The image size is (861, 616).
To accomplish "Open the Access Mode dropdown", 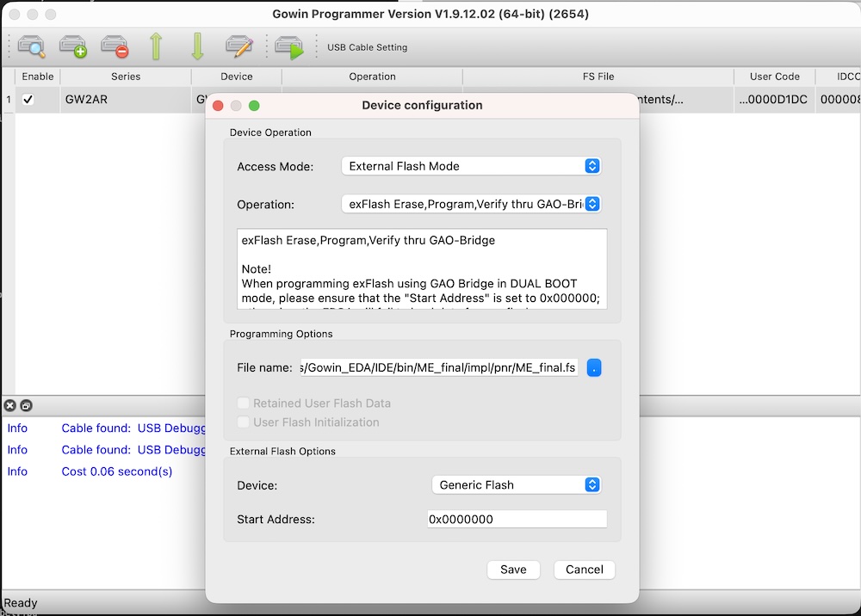I will click(471, 166).
